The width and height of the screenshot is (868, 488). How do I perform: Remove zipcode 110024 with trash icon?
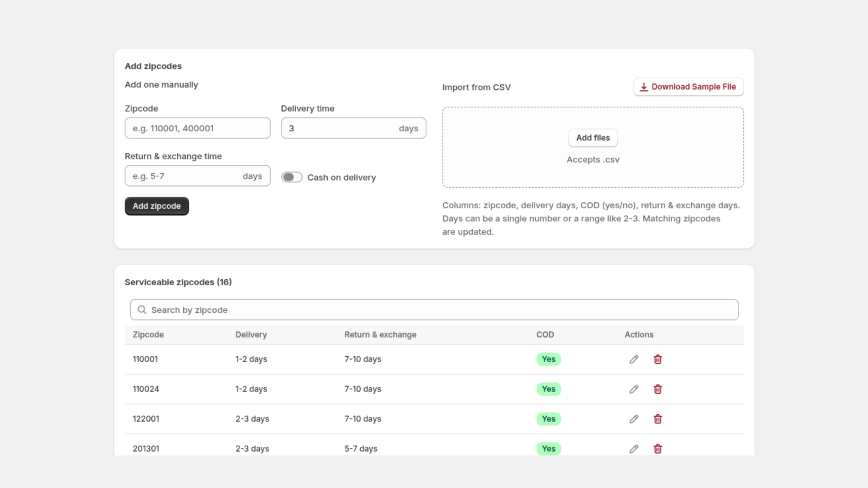pyautogui.click(x=658, y=389)
